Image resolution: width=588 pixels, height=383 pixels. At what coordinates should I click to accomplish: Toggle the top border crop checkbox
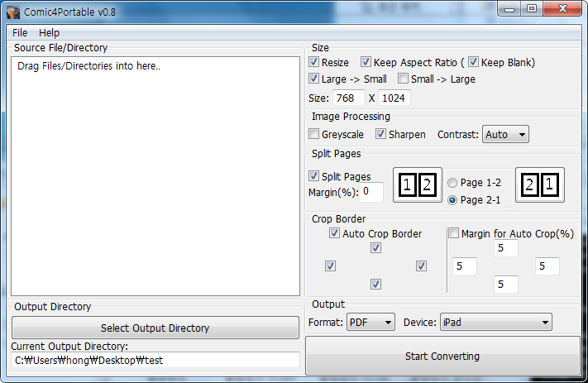coord(375,248)
